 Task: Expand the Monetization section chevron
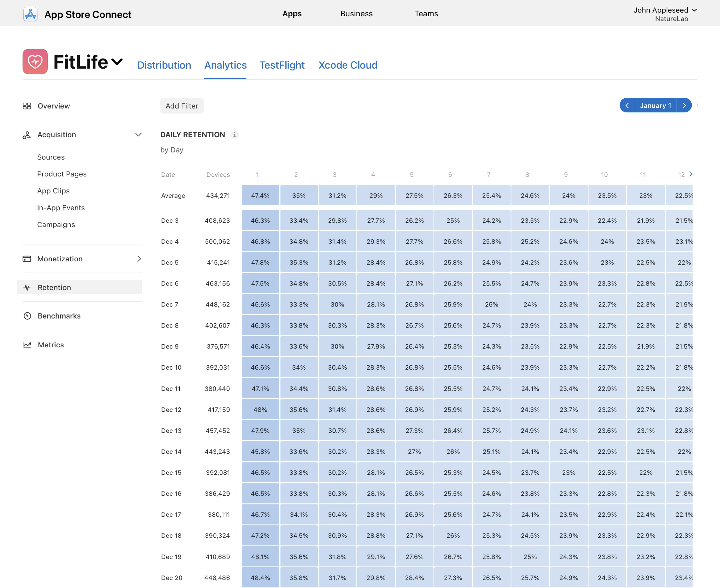(x=139, y=259)
